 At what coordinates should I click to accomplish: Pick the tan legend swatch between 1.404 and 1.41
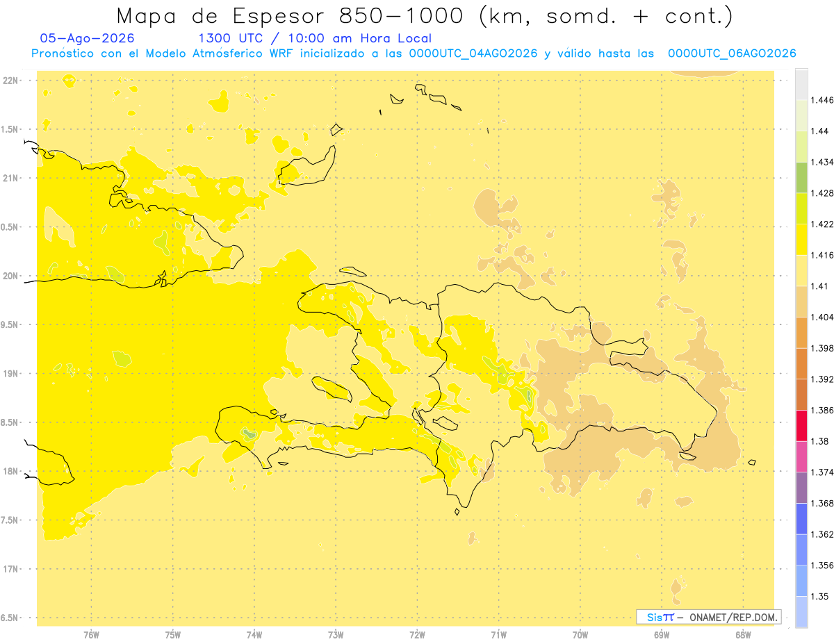click(x=801, y=302)
